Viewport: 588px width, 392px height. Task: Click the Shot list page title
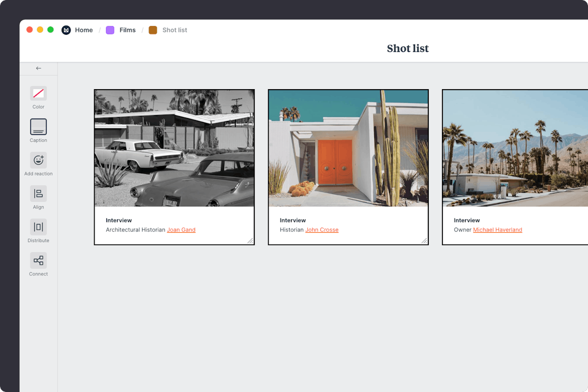click(408, 49)
